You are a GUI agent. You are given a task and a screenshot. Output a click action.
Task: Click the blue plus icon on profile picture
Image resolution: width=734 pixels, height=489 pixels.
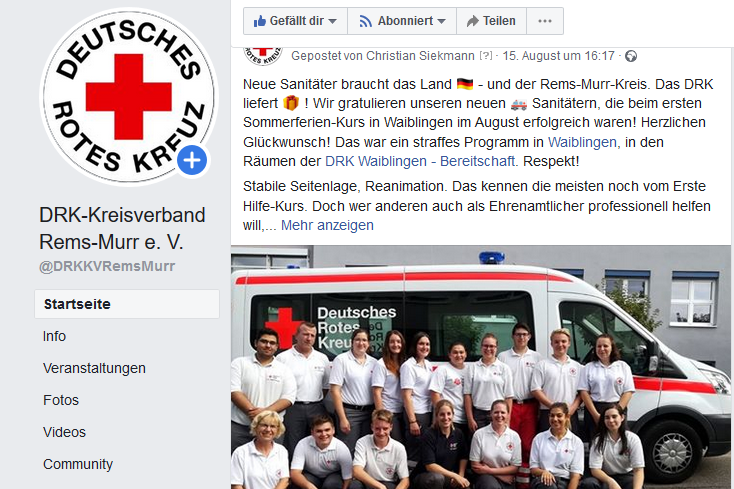[192, 161]
